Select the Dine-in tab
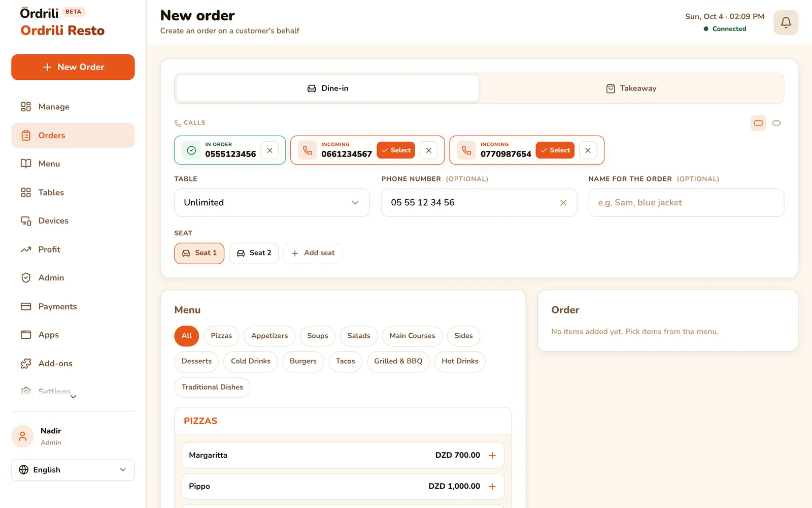 pyautogui.click(x=327, y=88)
